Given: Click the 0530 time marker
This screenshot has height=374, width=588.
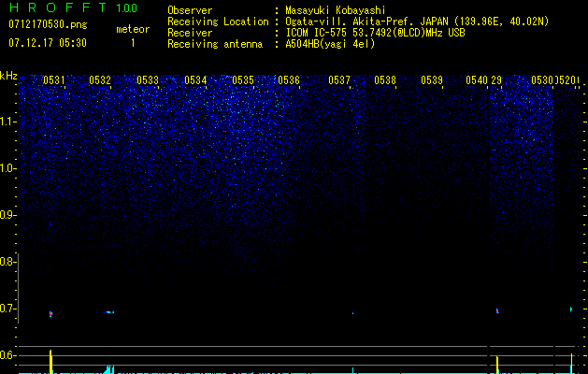Looking at the screenshot, I should 542,80.
